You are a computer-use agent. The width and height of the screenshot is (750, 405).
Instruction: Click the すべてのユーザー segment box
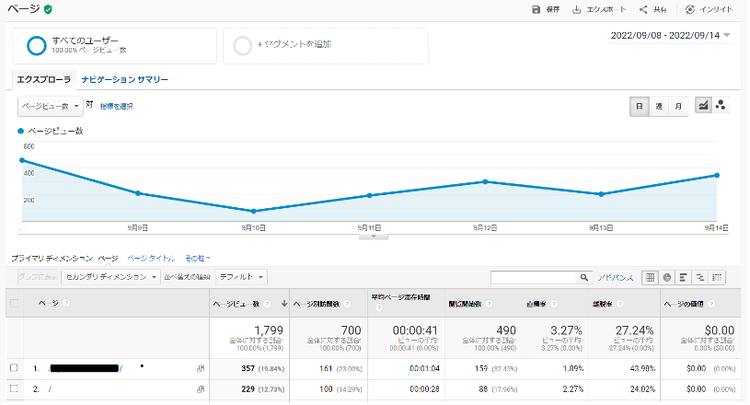click(x=114, y=46)
